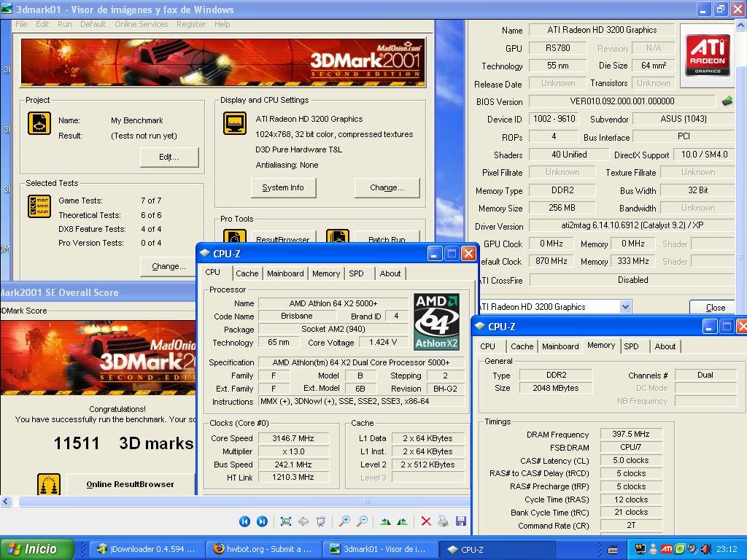Click the DRAM Frequency value 397.5 MHz
Screen dimensions: 747x560
631,434
